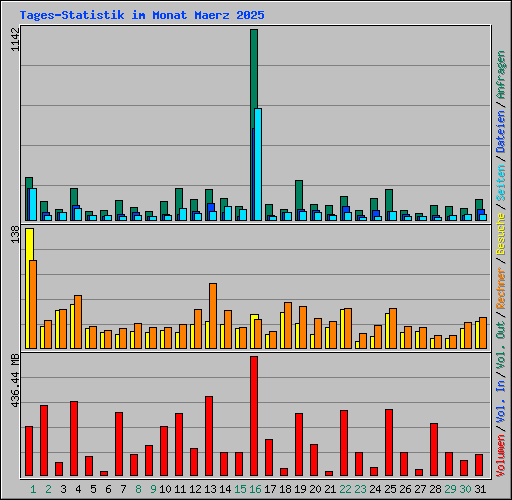Click the red Volumen bar for day 16
This screenshot has height=500, width=512.
pyautogui.click(x=254, y=416)
